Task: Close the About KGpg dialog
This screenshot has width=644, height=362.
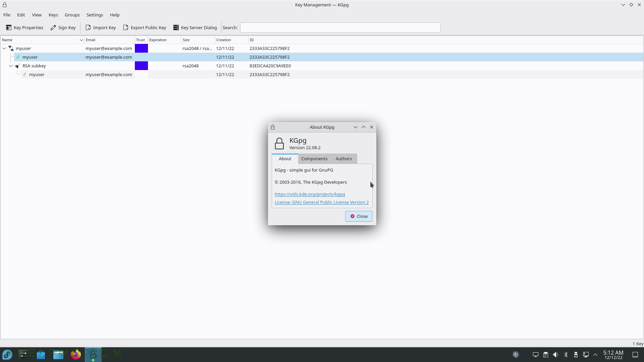Action: (359, 216)
